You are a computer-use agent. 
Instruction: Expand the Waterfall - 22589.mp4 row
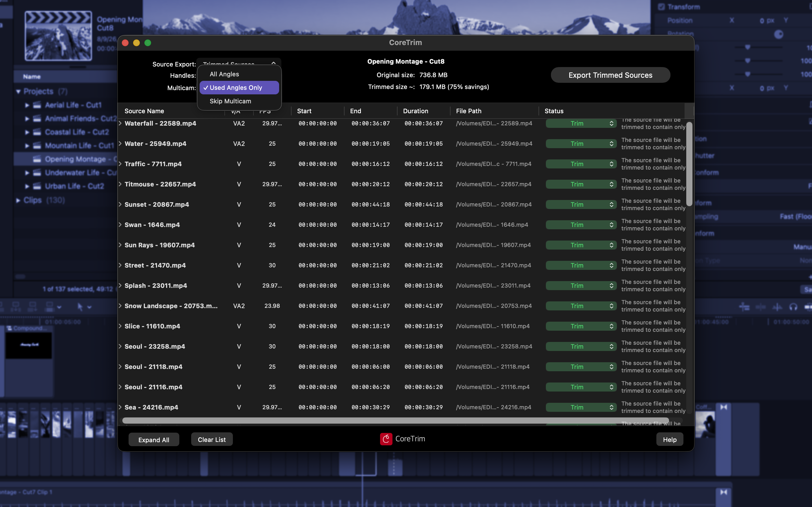(120, 123)
